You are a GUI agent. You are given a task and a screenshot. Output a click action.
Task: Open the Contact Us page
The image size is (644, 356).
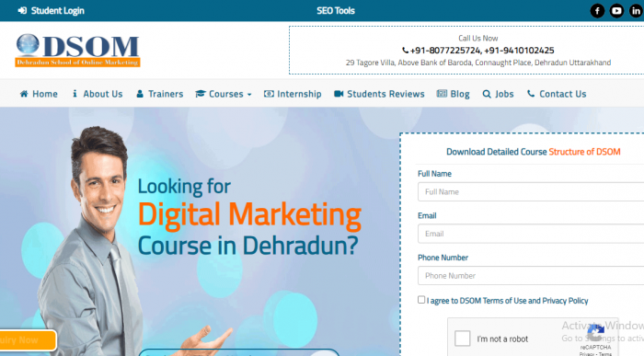point(557,94)
